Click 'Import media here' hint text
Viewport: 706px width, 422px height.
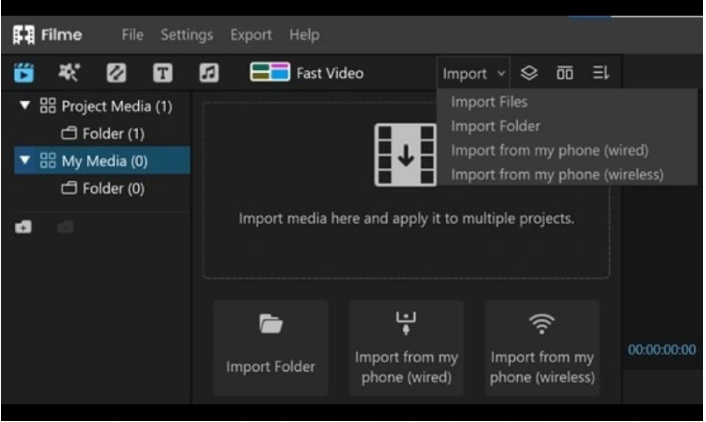pos(406,218)
